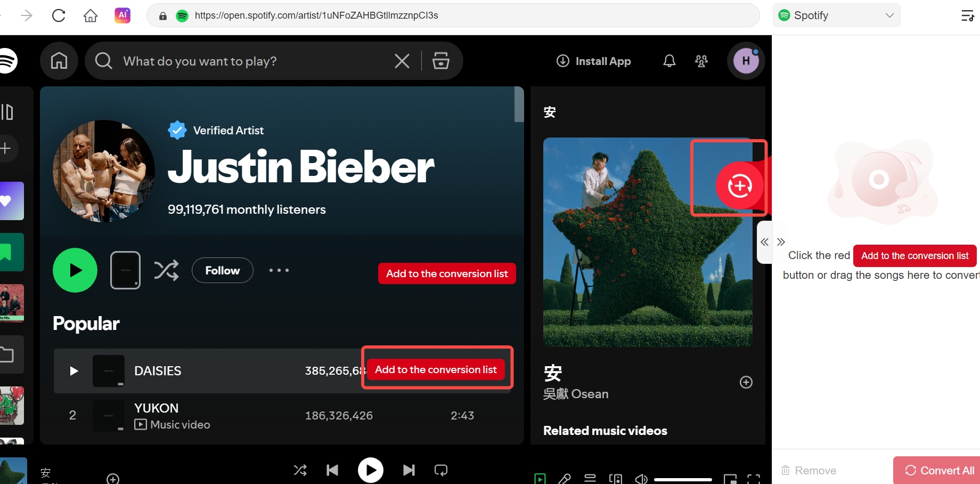980x484 pixels.
Task: Click the Connect to a device icon
Action: (x=616, y=478)
